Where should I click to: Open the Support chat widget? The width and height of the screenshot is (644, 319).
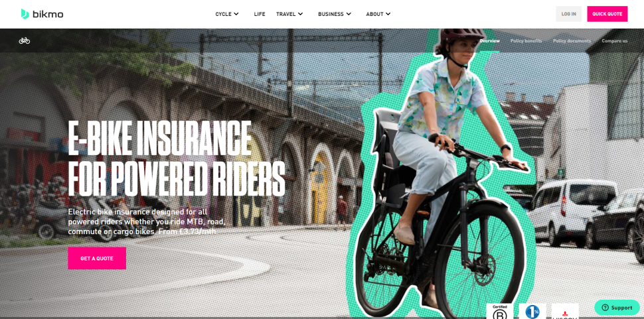click(617, 308)
